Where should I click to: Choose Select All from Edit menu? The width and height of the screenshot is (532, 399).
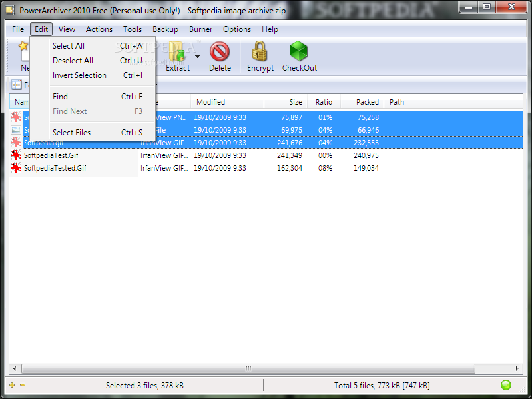coord(93,46)
